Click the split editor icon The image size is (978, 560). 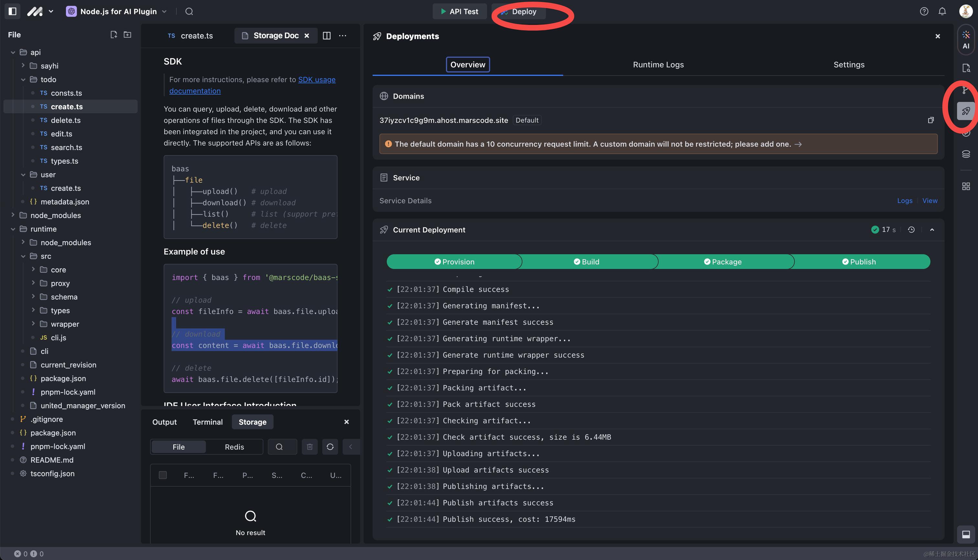pos(327,36)
